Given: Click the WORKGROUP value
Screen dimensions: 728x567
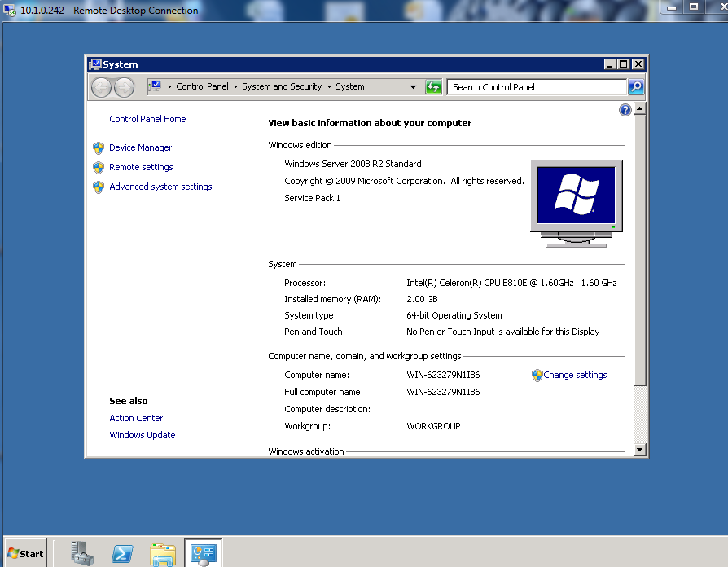Looking at the screenshot, I should click(433, 426).
